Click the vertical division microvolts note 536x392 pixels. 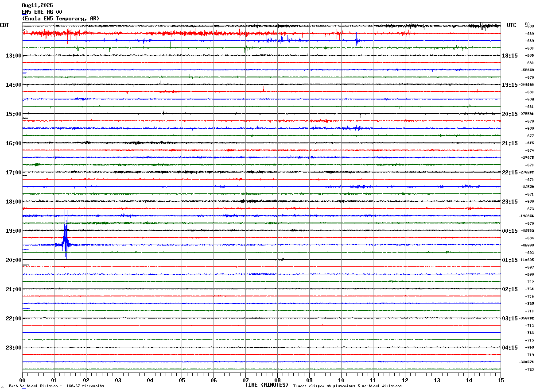tap(56, 386)
